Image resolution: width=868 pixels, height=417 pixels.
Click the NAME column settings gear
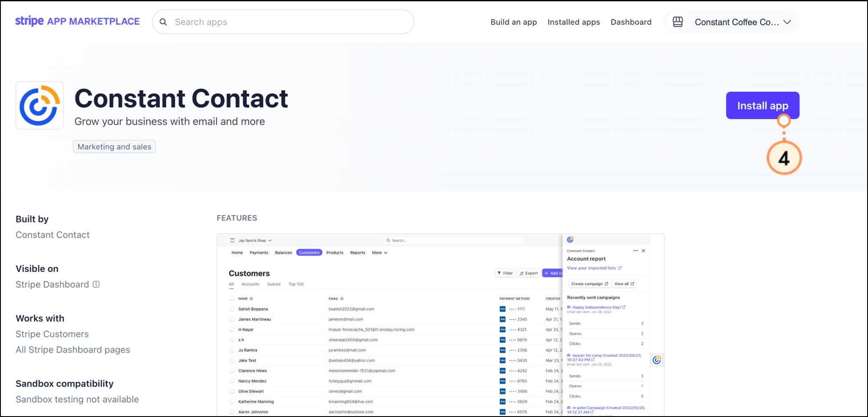click(251, 299)
